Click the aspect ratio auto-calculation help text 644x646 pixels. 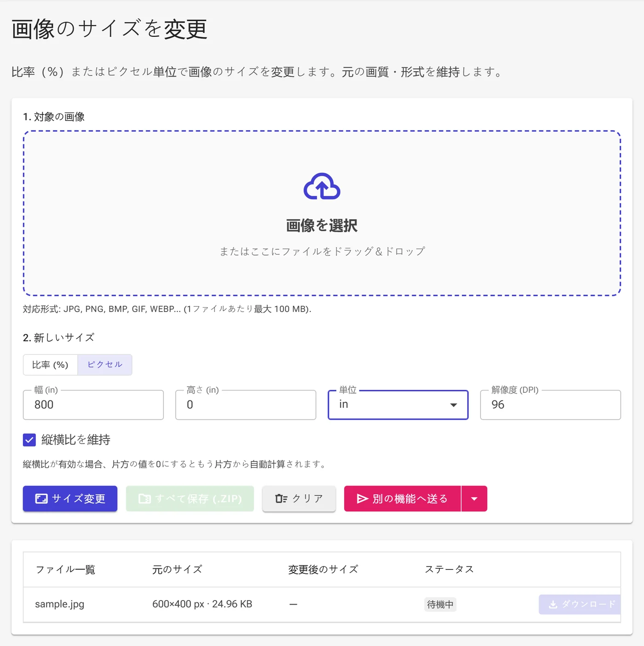pos(175,464)
